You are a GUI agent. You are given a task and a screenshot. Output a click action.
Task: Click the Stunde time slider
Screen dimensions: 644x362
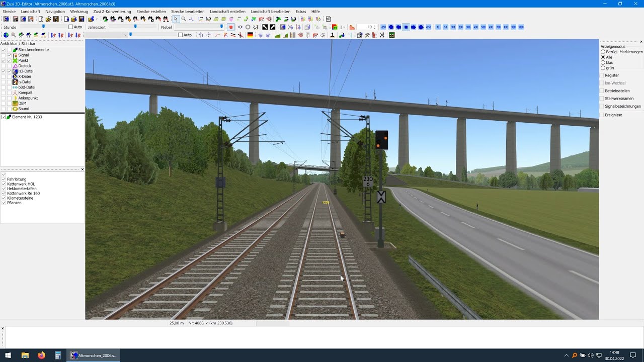click(x=43, y=27)
